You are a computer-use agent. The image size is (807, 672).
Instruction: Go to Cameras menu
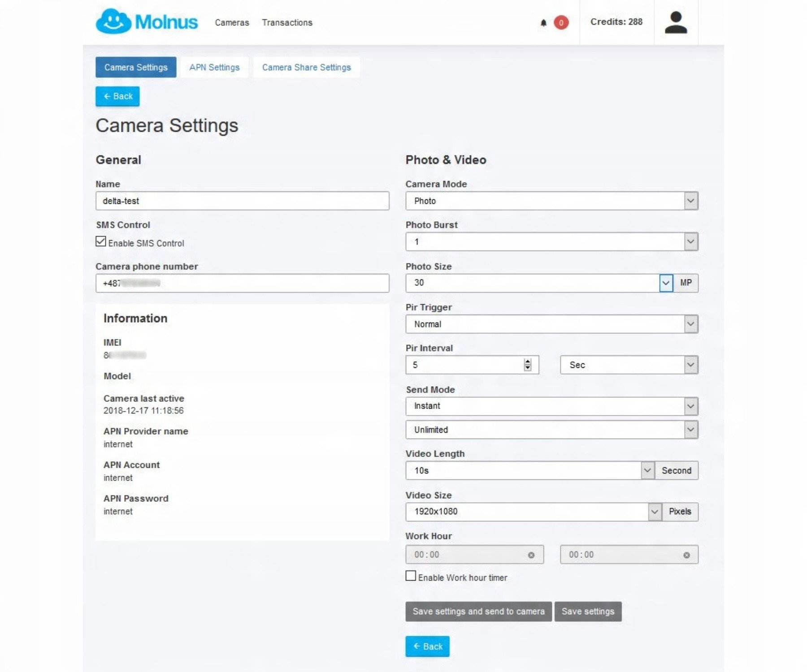coord(232,22)
